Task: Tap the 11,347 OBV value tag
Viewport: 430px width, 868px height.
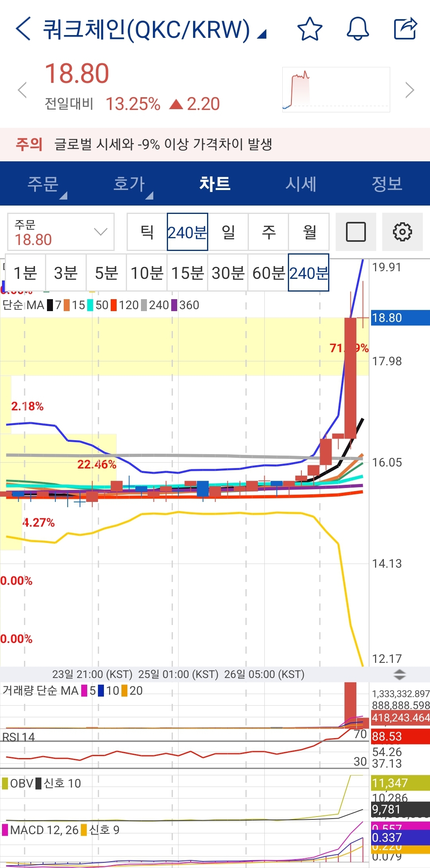Action: coord(400,783)
